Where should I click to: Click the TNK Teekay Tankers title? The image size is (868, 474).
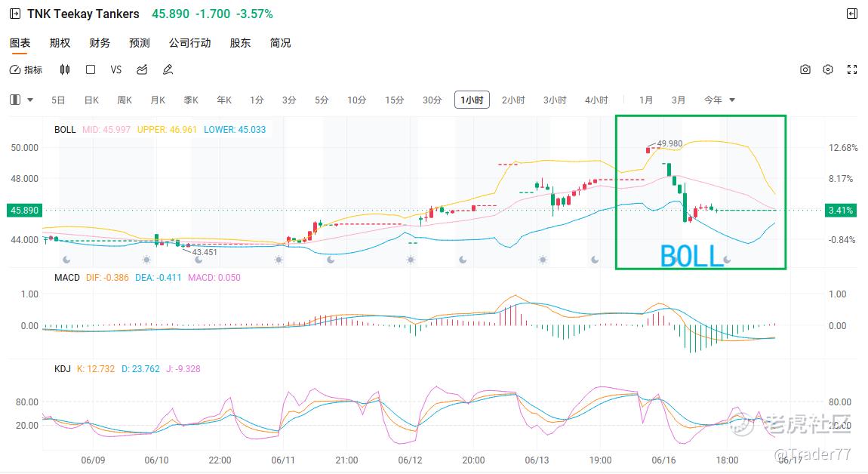[x=83, y=14]
